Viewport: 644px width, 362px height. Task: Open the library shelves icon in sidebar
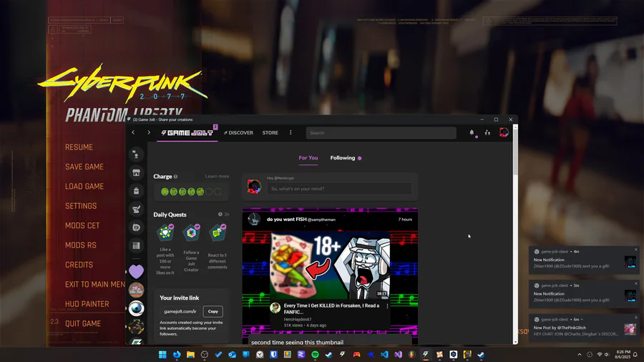(x=137, y=245)
